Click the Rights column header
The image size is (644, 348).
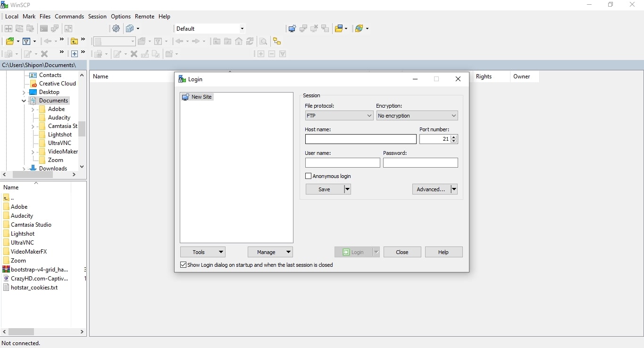pyautogui.click(x=491, y=76)
